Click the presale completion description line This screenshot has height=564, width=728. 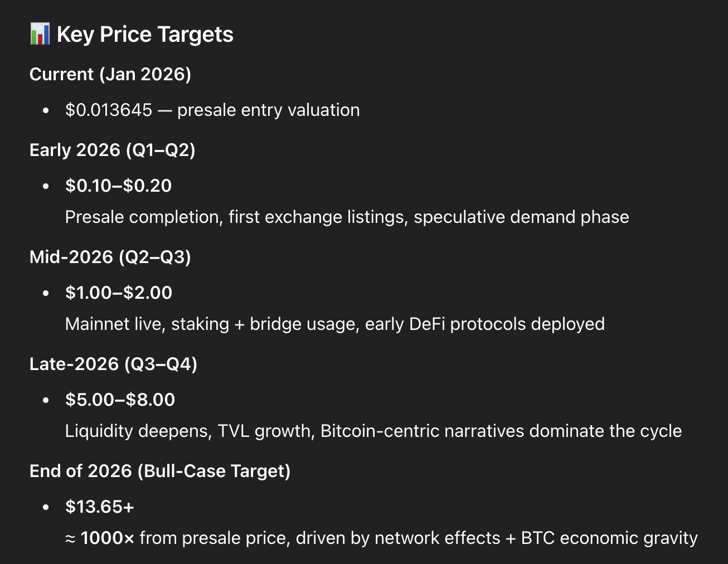pos(347,217)
